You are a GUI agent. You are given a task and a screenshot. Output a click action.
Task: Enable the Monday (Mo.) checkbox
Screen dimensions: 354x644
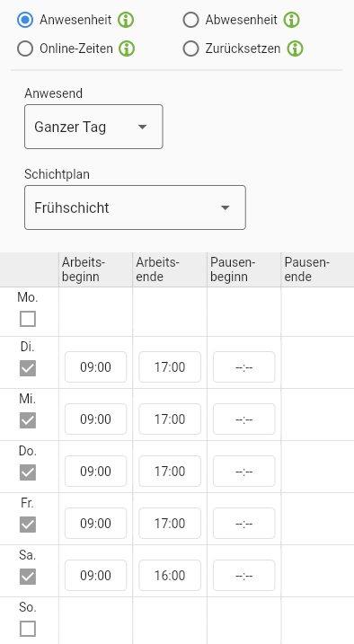tap(28, 319)
